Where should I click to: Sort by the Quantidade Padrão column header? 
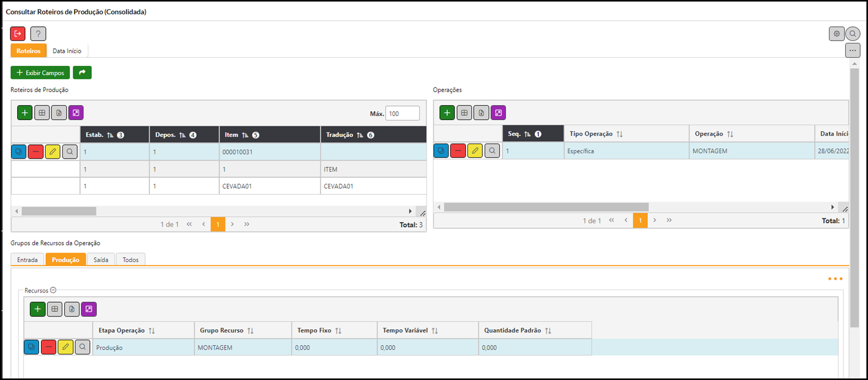point(536,330)
